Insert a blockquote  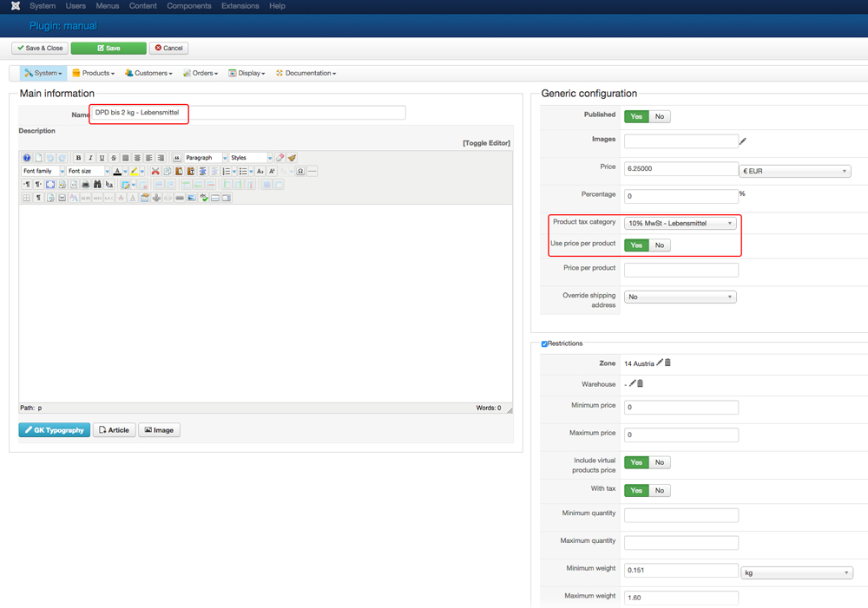click(177, 158)
